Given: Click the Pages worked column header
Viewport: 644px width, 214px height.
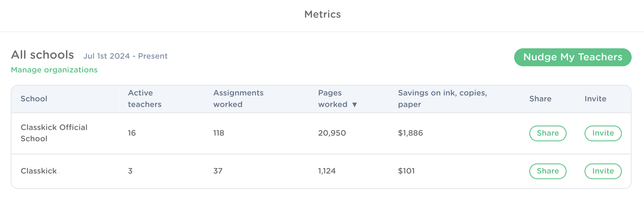Looking at the screenshot, I should (332, 99).
